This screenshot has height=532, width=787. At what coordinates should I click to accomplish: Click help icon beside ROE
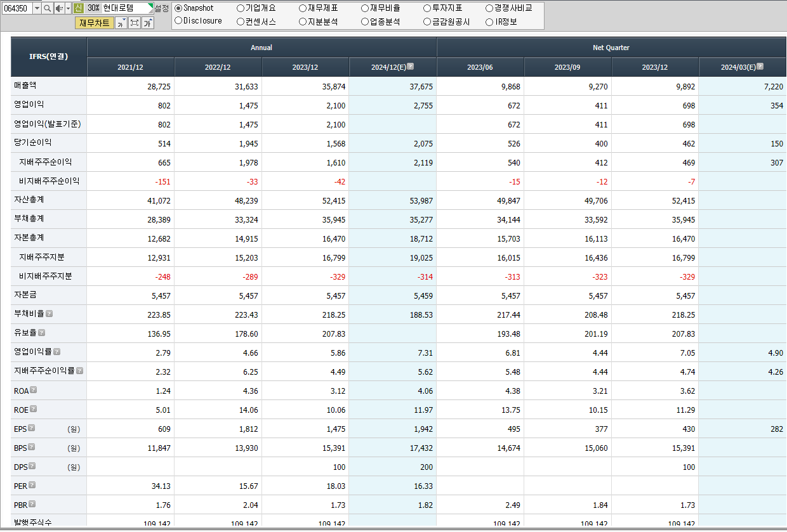pos(34,409)
